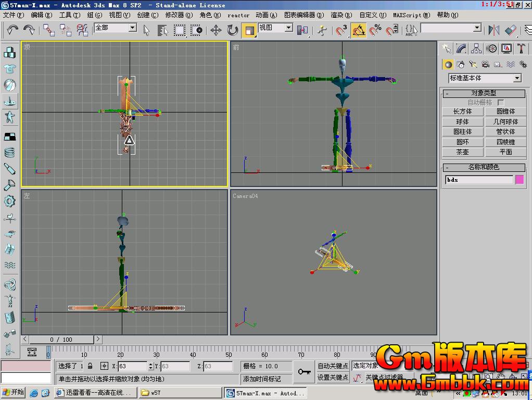Click the 球体 sphere button
The image size is (532, 400).
coord(462,121)
